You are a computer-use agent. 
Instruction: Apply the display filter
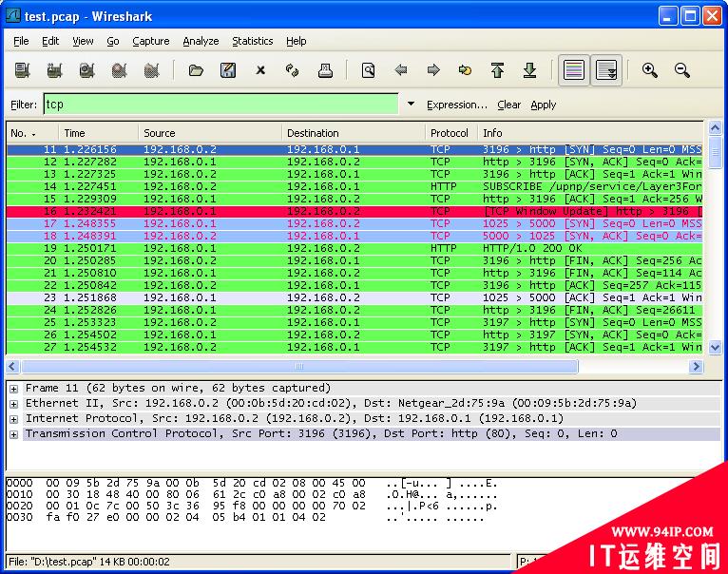click(x=544, y=105)
